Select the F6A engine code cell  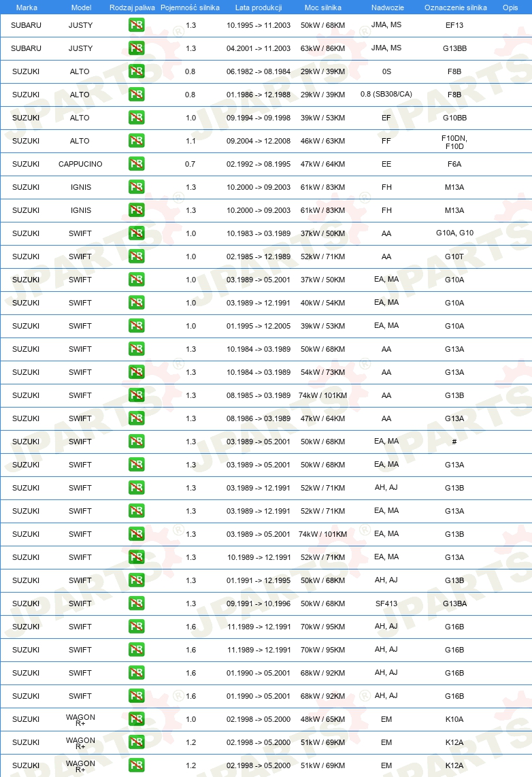click(454, 164)
